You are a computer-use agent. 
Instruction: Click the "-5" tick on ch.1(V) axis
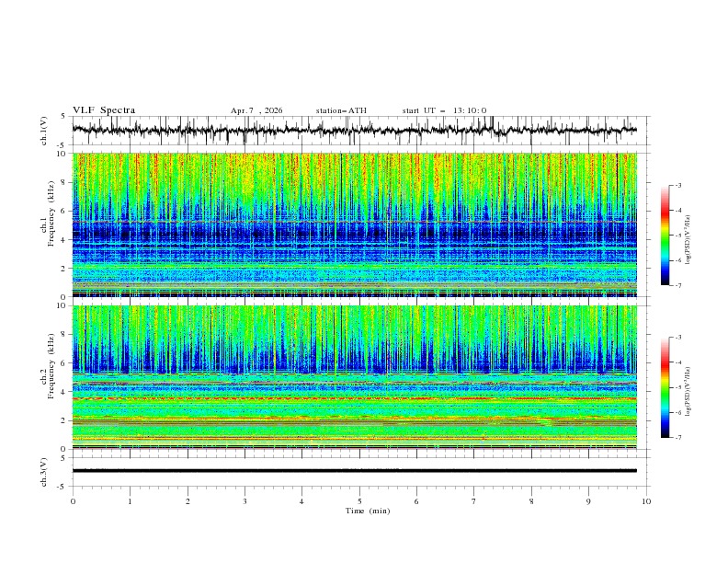tap(63, 145)
